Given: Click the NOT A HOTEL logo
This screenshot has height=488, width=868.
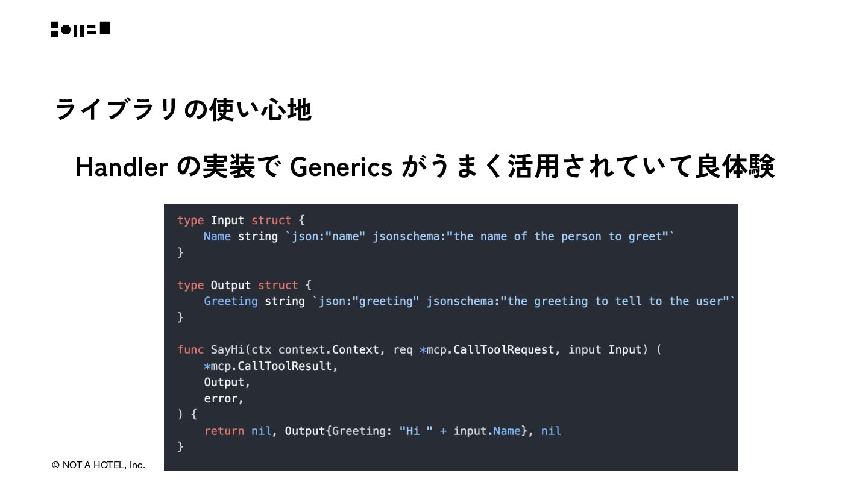Looking at the screenshot, I should [x=80, y=30].
